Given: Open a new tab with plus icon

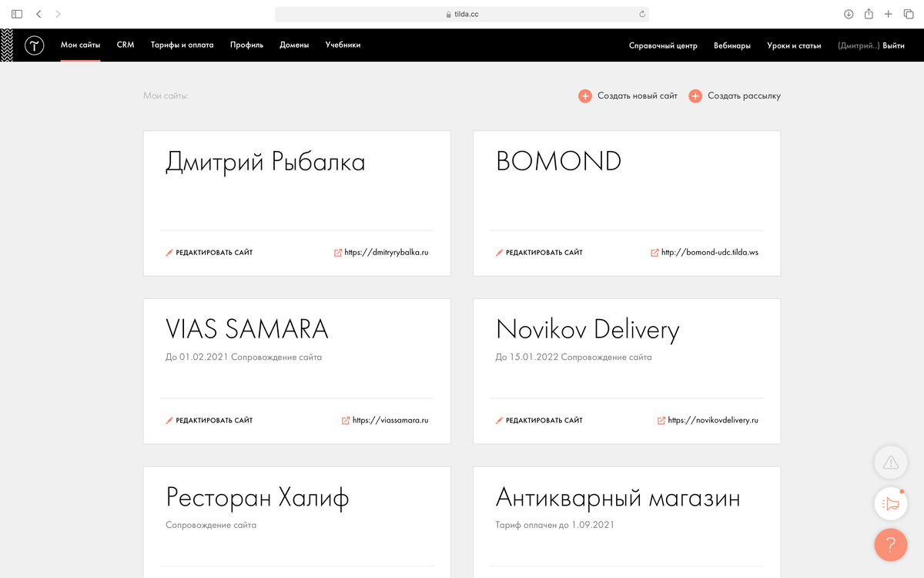Looking at the screenshot, I should coord(889,14).
